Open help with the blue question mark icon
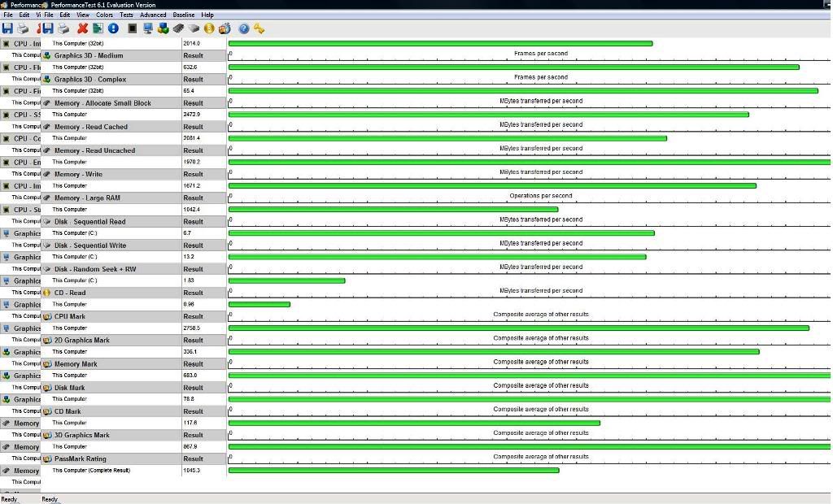Screen dimensions: 833x504 click(x=244, y=28)
